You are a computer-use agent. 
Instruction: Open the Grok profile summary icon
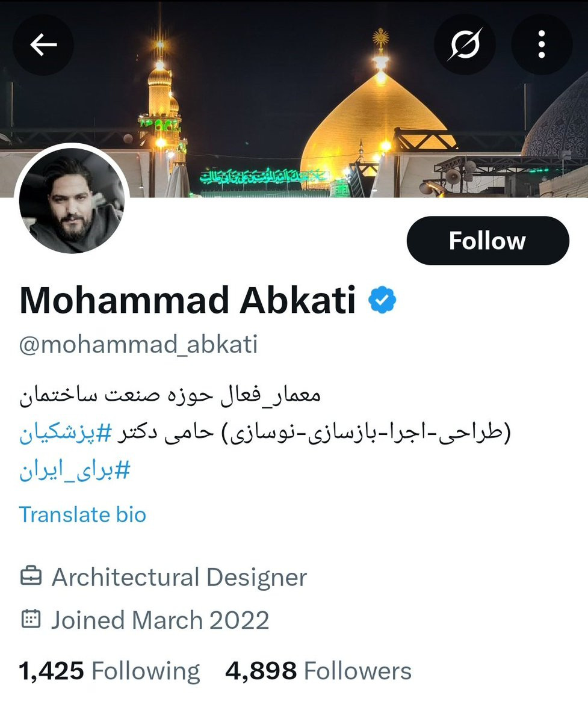point(465,45)
